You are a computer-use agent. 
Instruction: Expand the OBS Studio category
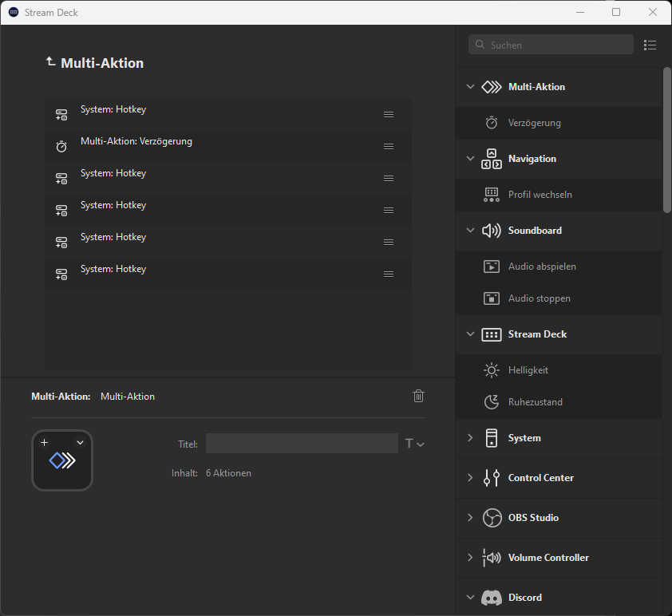(470, 518)
